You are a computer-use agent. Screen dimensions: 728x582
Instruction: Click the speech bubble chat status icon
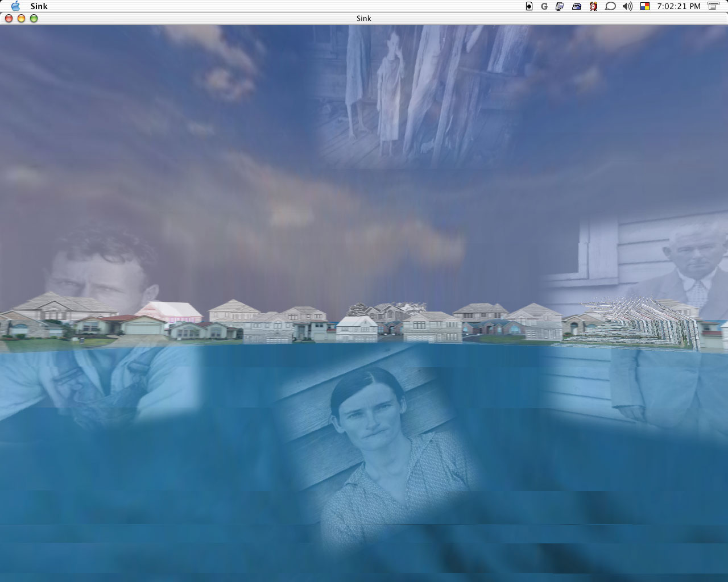pyautogui.click(x=610, y=6)
